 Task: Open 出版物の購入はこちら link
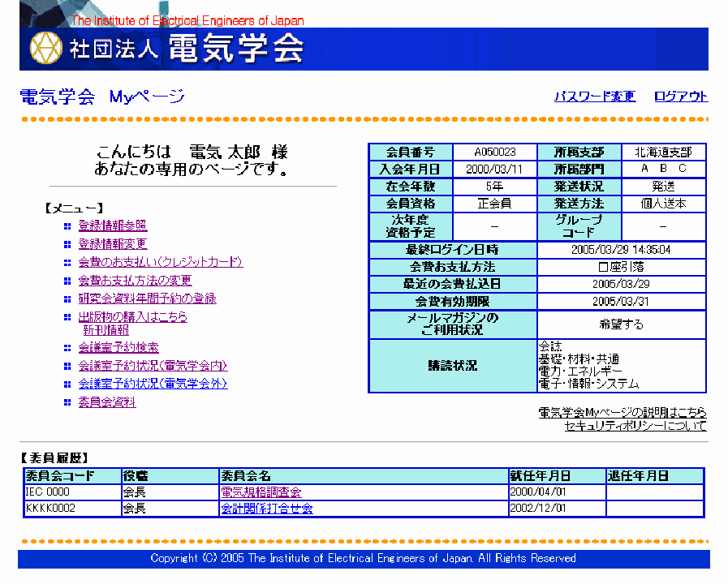click(x=132, y=317)
